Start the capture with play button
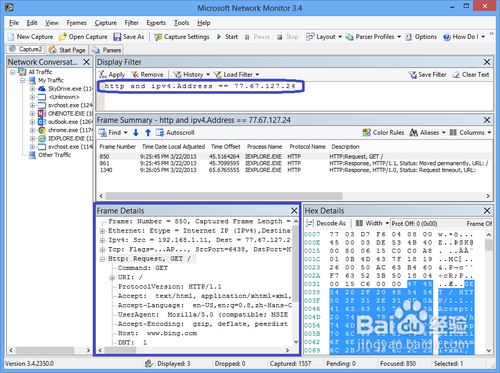The image size is (500, 373). pyautogui.click(x=227, y=37)
